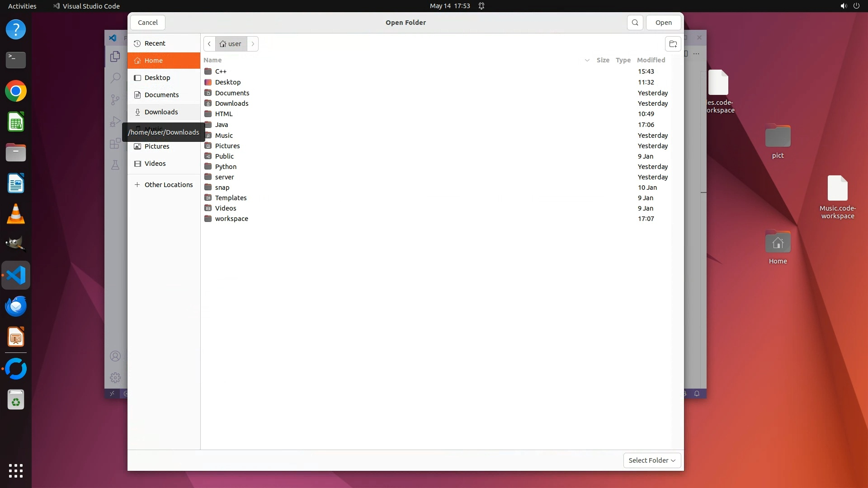
Task: Select Documents in the places sidebar
Action: coord(161,95)
